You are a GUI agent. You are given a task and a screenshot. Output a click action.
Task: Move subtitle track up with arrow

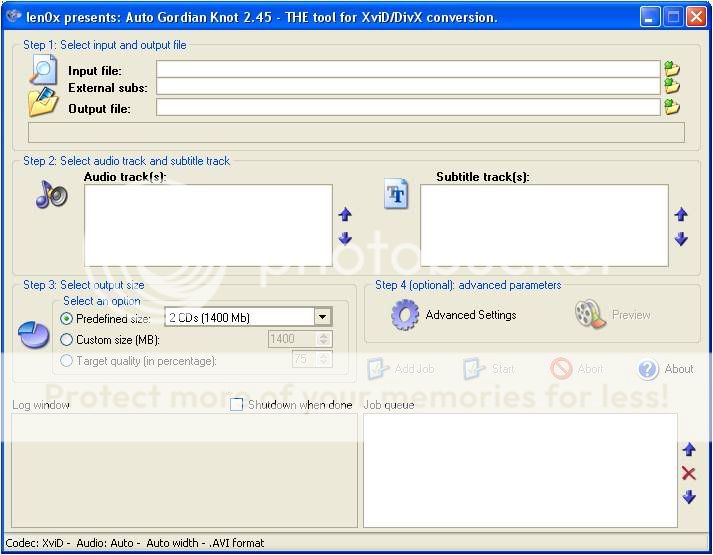[x=681, y=214]
